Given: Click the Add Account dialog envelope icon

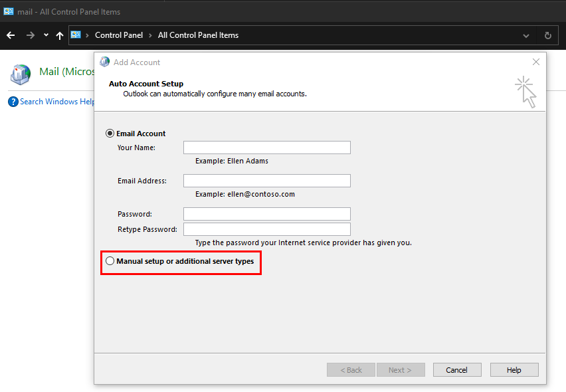Looking at the screenshot, I should click(x=104, y=62).
